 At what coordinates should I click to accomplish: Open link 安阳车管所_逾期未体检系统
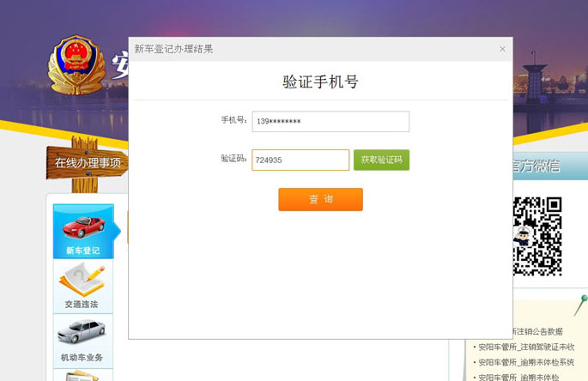tap(526, 362)
